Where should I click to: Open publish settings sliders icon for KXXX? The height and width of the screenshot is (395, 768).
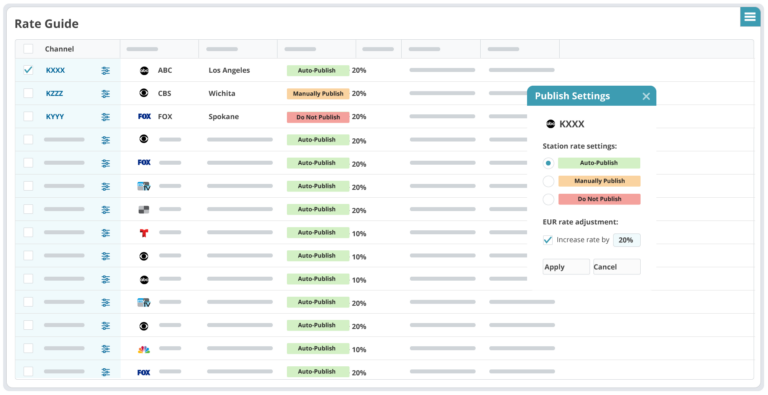(106, 71)
